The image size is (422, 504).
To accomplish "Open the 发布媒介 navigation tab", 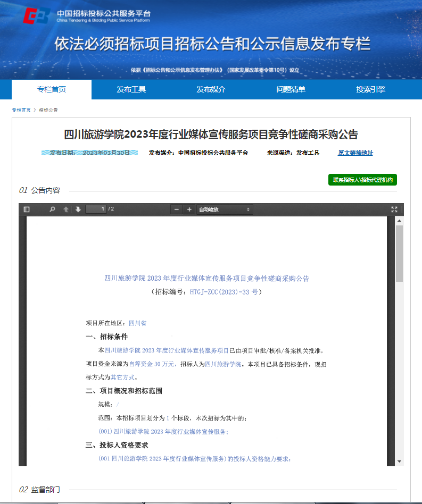I will (211, 89).
